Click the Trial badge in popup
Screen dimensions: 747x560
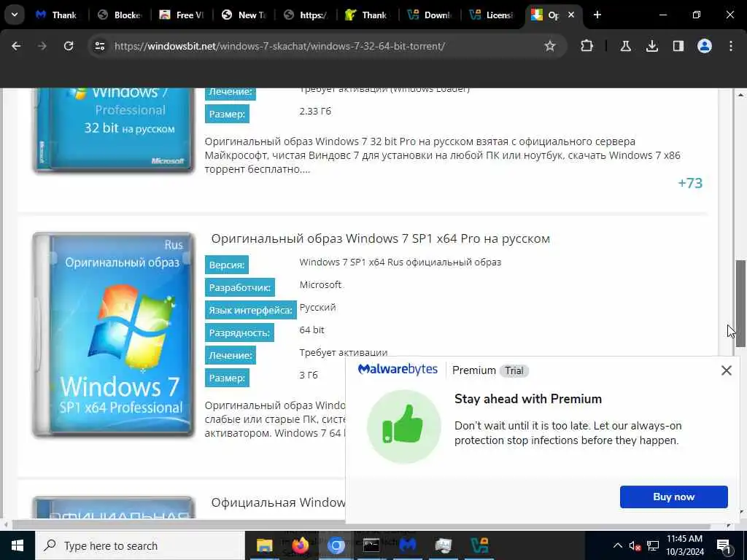[x=514, y=371]
